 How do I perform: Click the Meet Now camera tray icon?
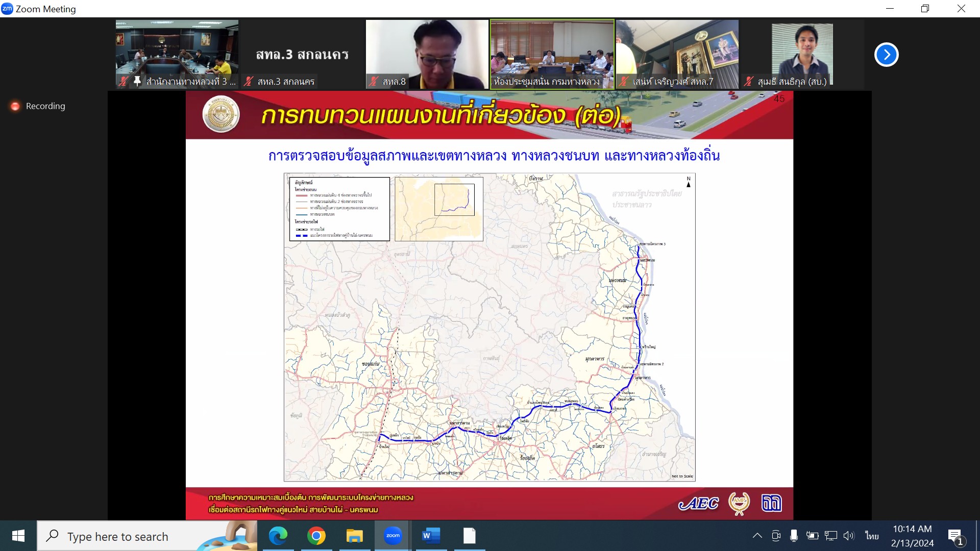point(776,536)
